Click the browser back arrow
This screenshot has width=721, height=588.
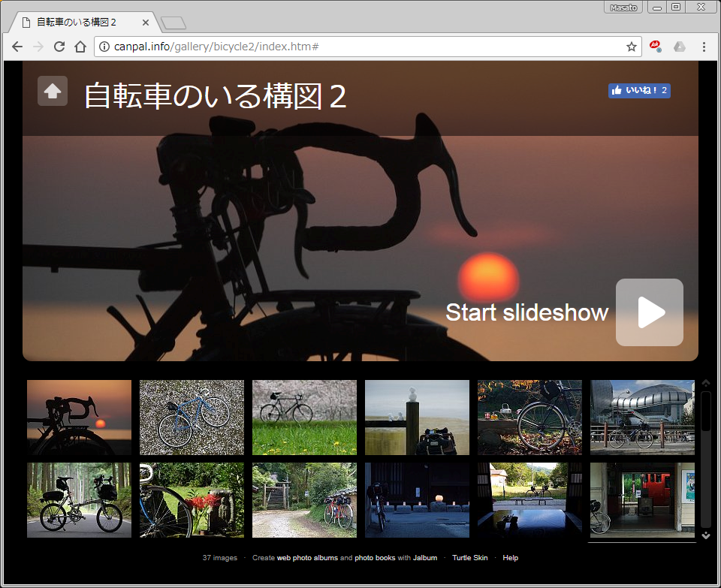pyautogui.click(x=17, y=47)
